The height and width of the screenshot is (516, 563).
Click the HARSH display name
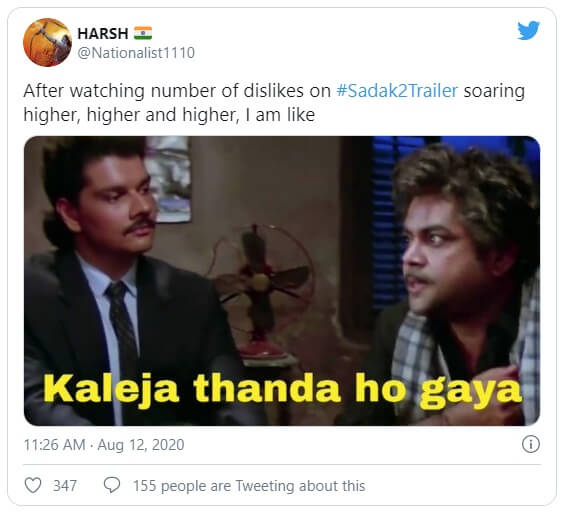pyautogui.click(x=103, y=34)
